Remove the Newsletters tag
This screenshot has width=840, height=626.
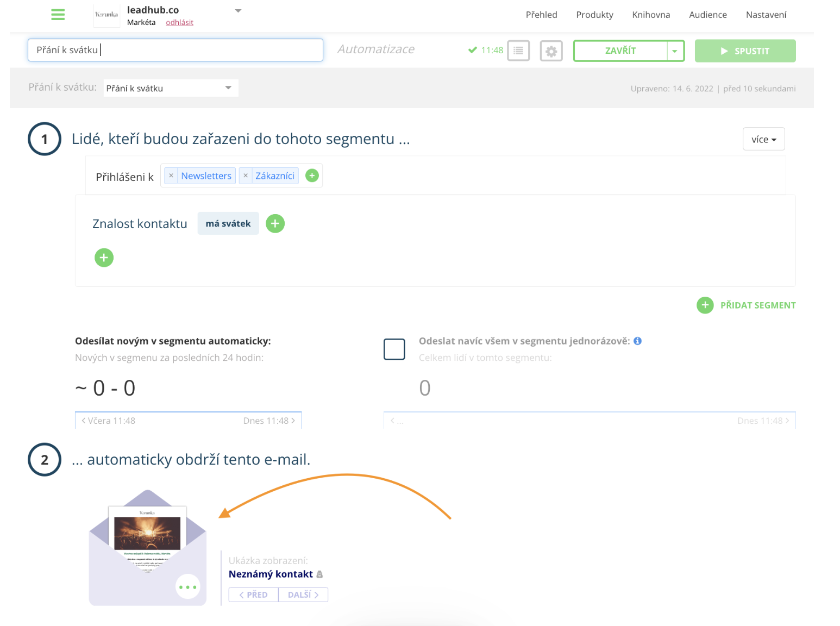[171, 176]
